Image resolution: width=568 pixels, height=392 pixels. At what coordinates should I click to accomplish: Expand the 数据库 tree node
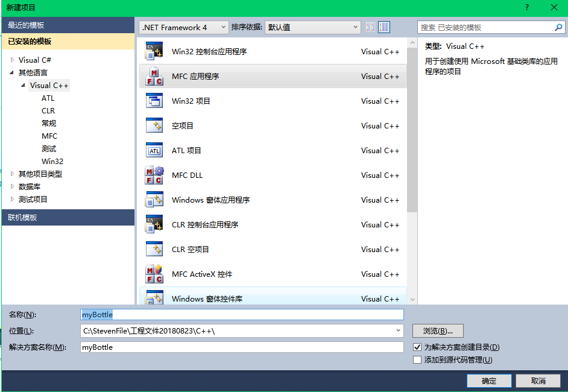12,186
